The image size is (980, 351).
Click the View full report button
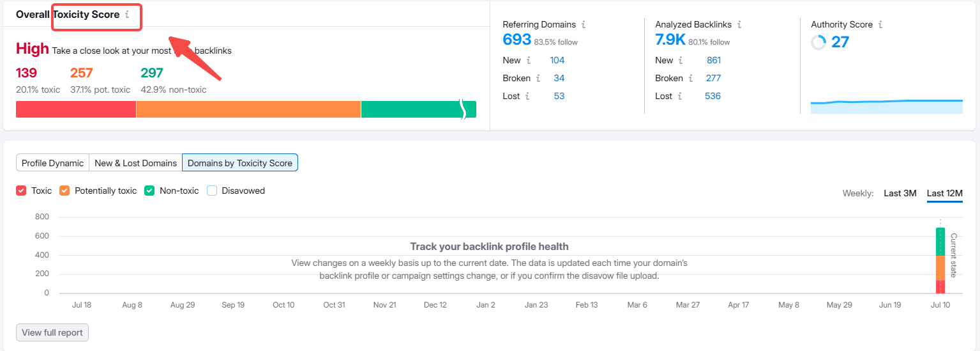click(x=52, y=332)
